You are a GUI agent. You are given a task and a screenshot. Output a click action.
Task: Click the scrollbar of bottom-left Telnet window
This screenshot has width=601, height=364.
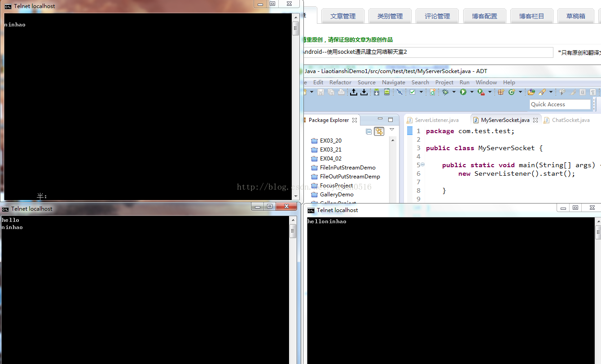293,290
